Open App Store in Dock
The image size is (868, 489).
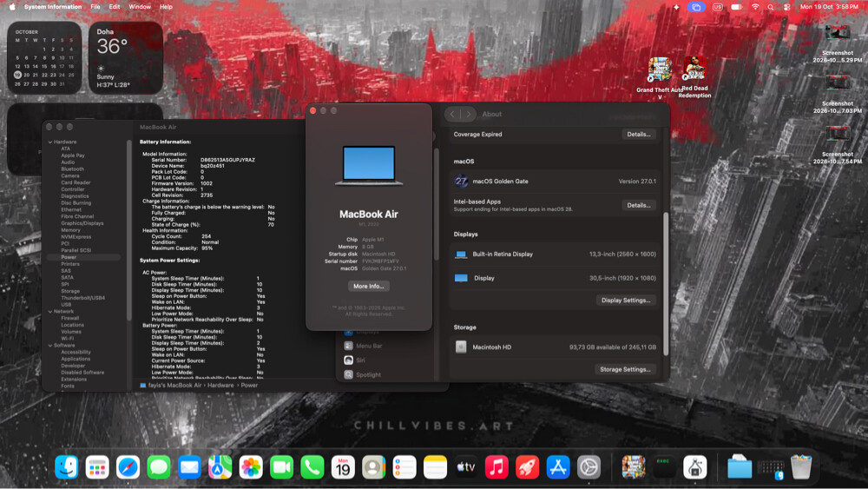click(x=558, y=467)
